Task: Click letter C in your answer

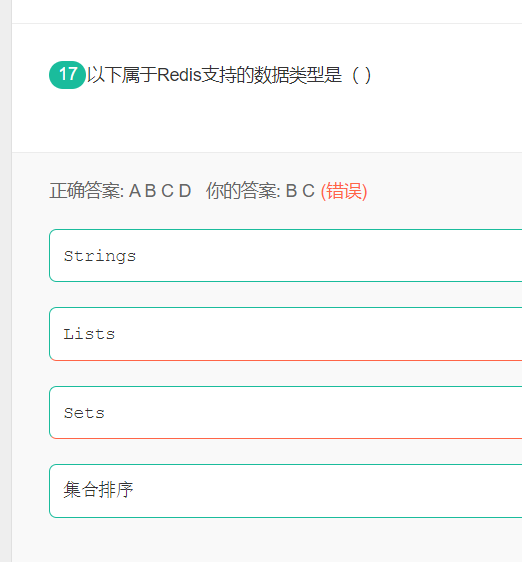Action: click(308, 191)
